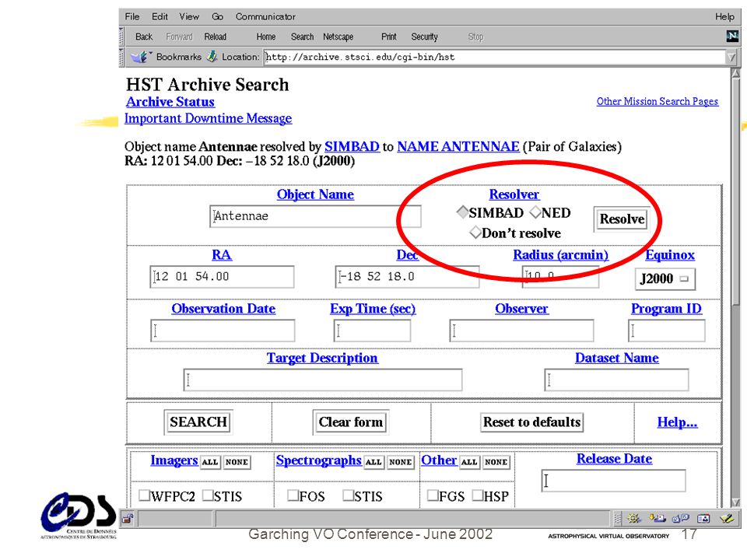
Task: Follow the Other Mission Search Pages link
Action: click(x=658, y=101)
